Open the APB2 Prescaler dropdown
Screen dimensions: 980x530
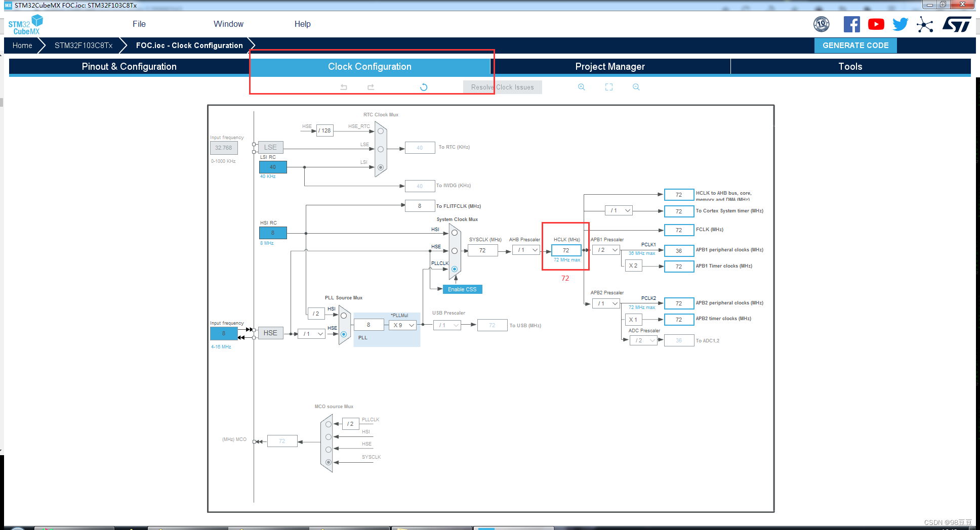tap(606, 303)
